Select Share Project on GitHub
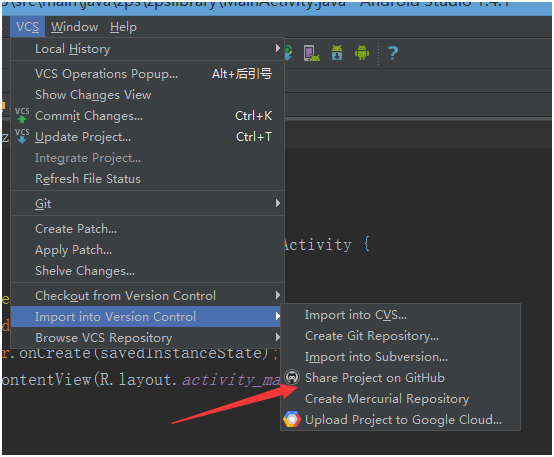This screenshot has height=457, width=554. pos(401,377)
